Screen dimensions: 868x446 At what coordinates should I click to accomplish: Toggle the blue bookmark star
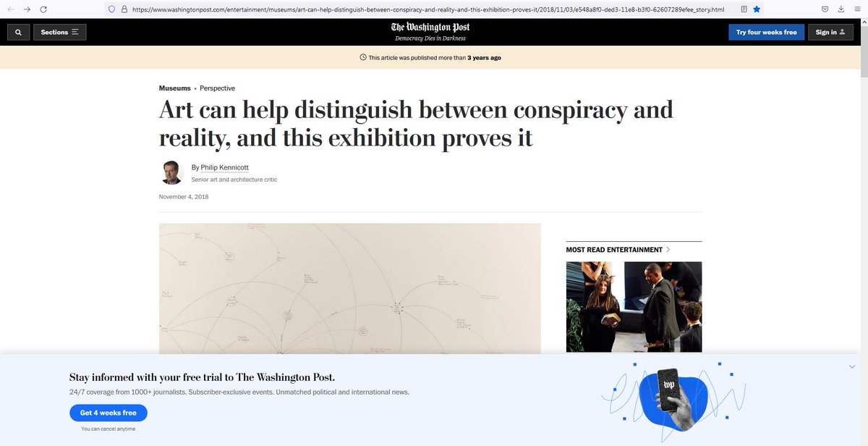click(x=757, y=9)
